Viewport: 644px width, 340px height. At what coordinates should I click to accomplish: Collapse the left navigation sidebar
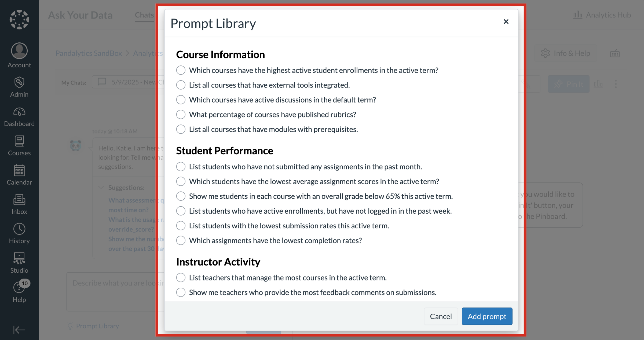click(x=19, y=330)
